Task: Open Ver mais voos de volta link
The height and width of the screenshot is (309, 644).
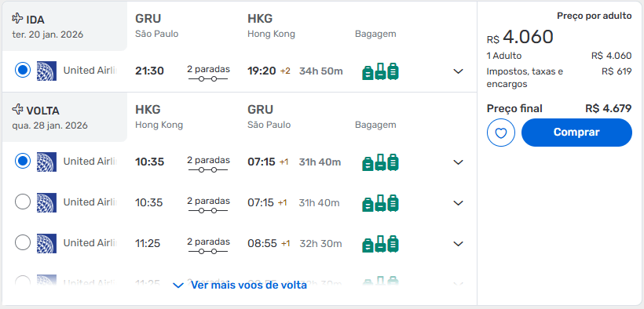Action: click(240, 285)
